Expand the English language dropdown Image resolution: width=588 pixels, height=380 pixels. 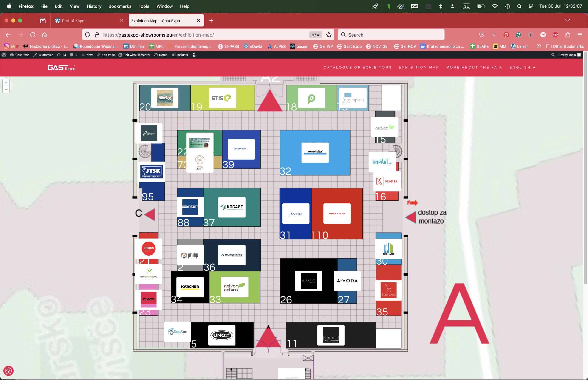pyautogui.click(x=522, y=67)
